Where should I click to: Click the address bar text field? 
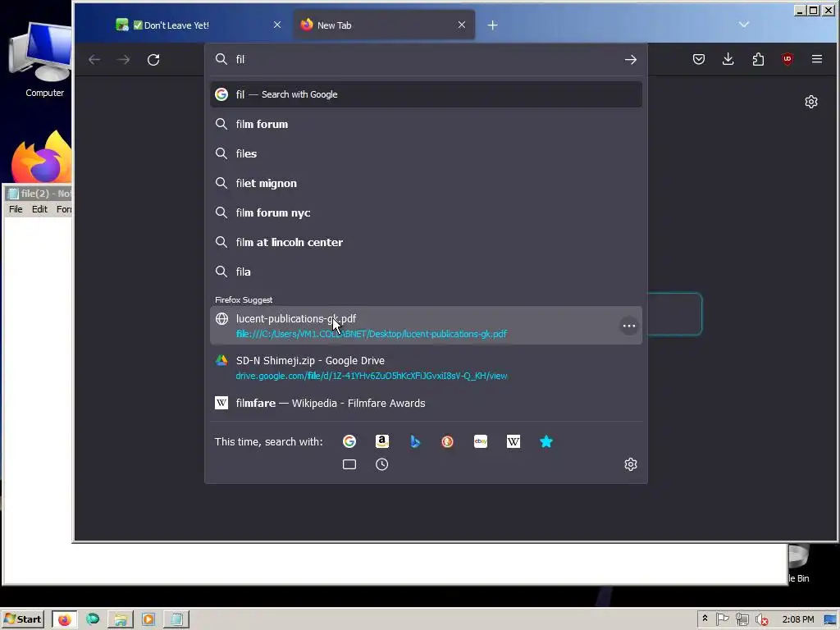pos(426,59)
